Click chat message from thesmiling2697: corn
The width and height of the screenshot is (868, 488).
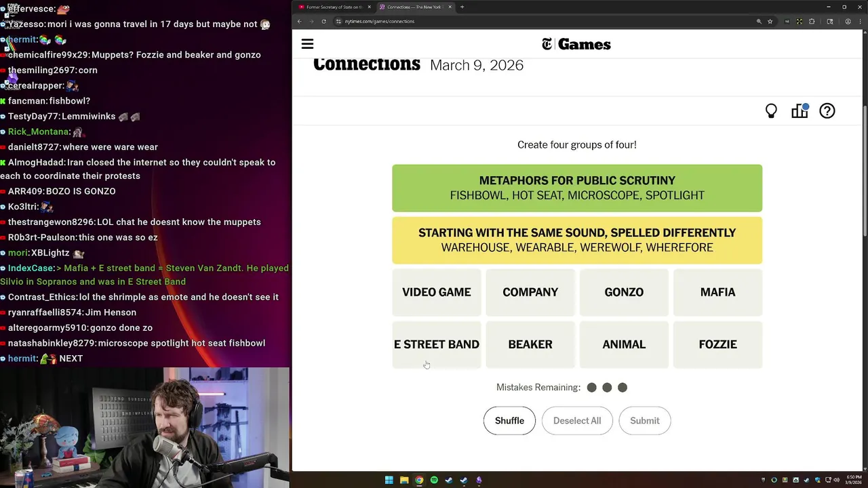[x=53, y=70]
